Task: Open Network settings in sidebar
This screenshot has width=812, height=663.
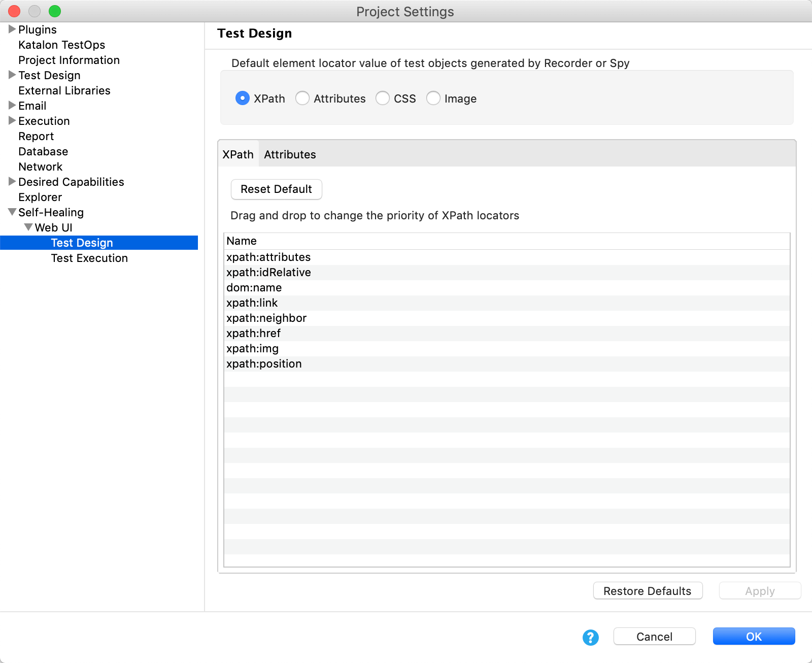Action: point(40,167)
